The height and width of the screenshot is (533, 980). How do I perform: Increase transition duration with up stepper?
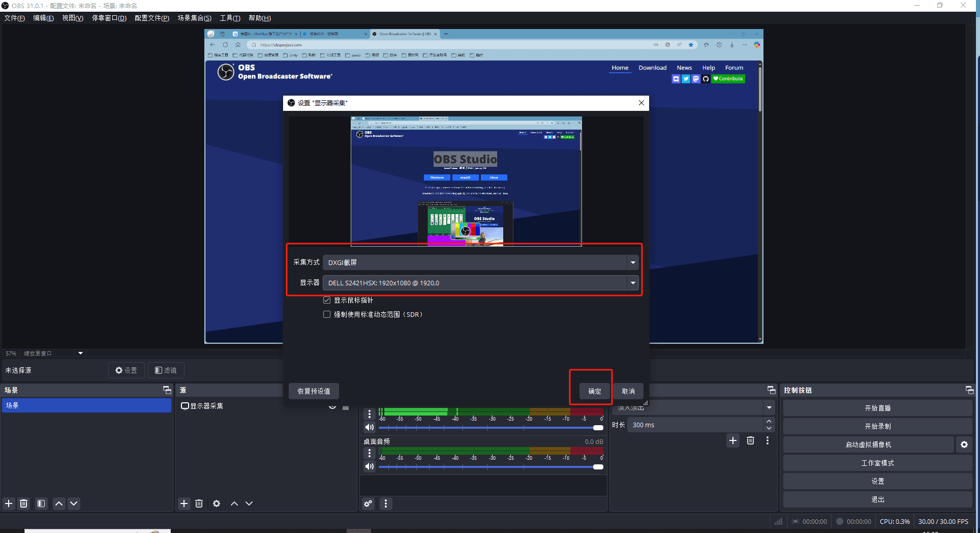[769, 421]
